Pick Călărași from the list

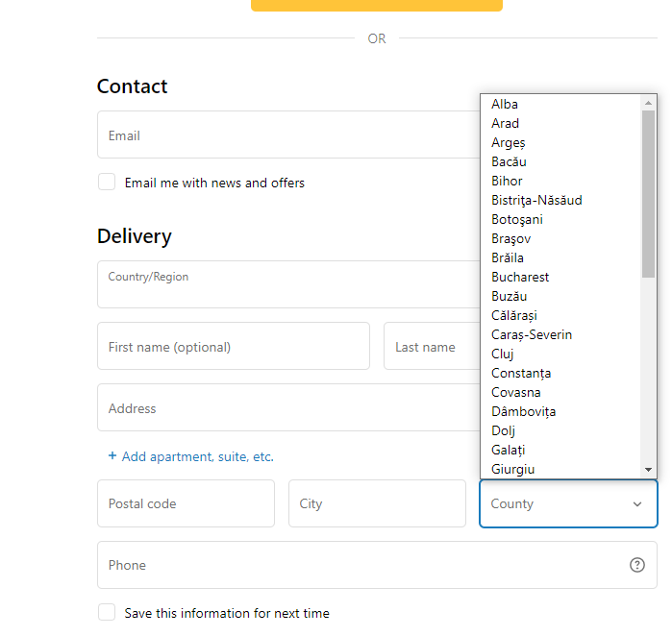pos(560,316)
